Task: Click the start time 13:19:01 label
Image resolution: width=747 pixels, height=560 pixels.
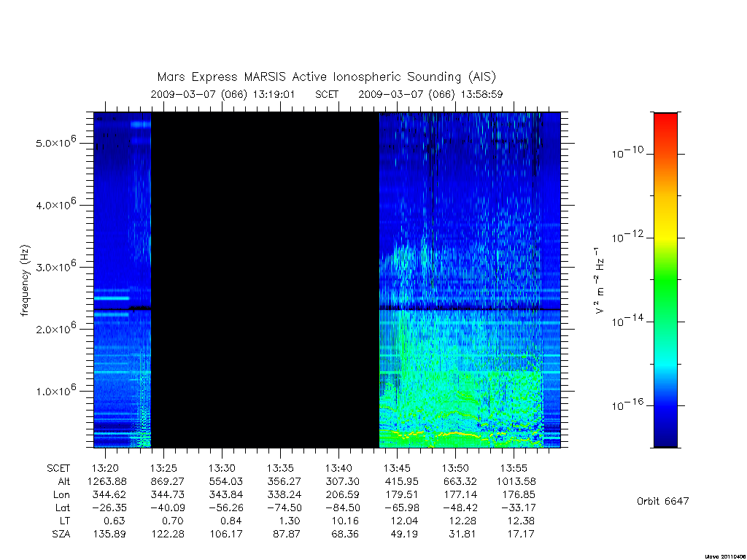Action: pyautogui.click(x=274, y=94)
